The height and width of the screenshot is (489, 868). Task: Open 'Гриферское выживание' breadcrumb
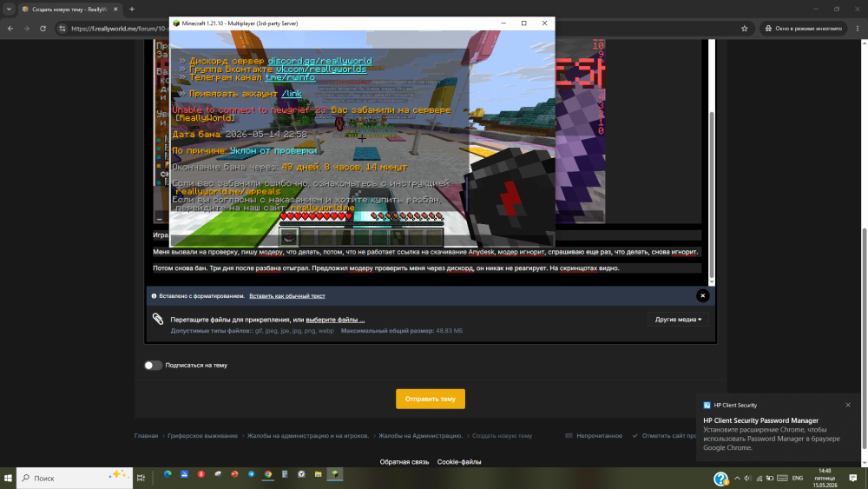[x=202, y=436]
